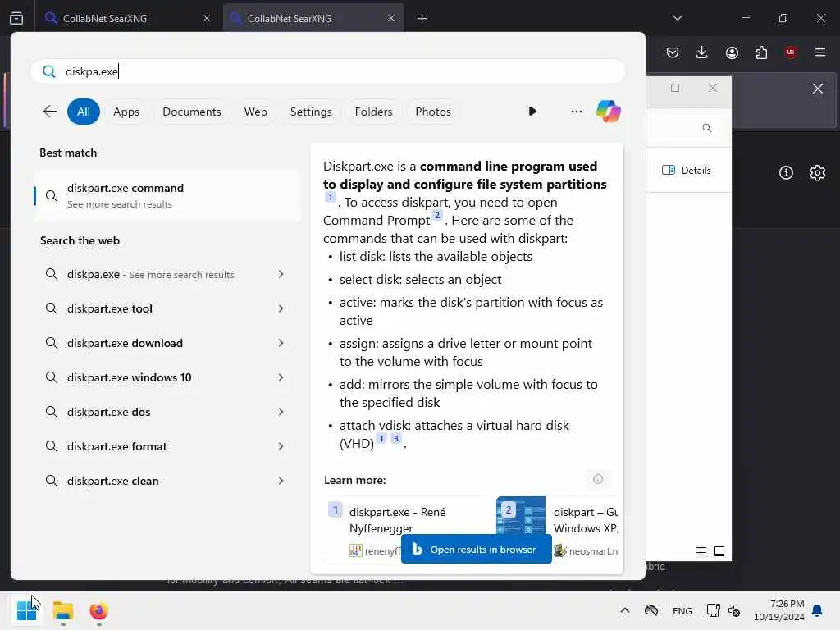
Task: Click the network status tray icon
Action: (x=713, y=610)
